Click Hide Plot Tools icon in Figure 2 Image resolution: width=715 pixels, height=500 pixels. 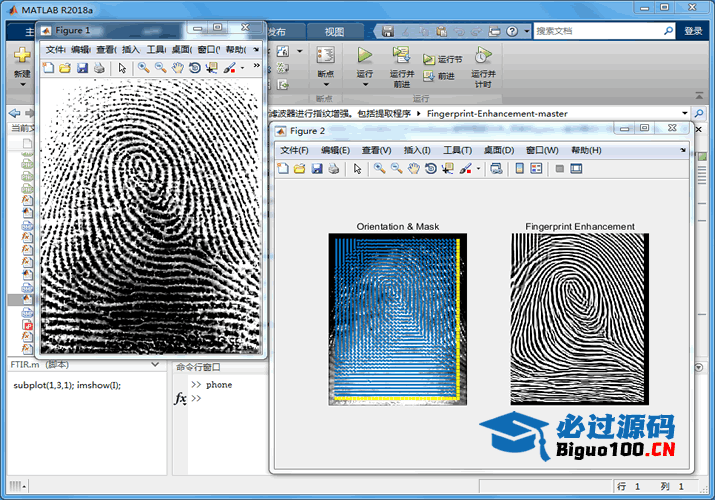560,169
